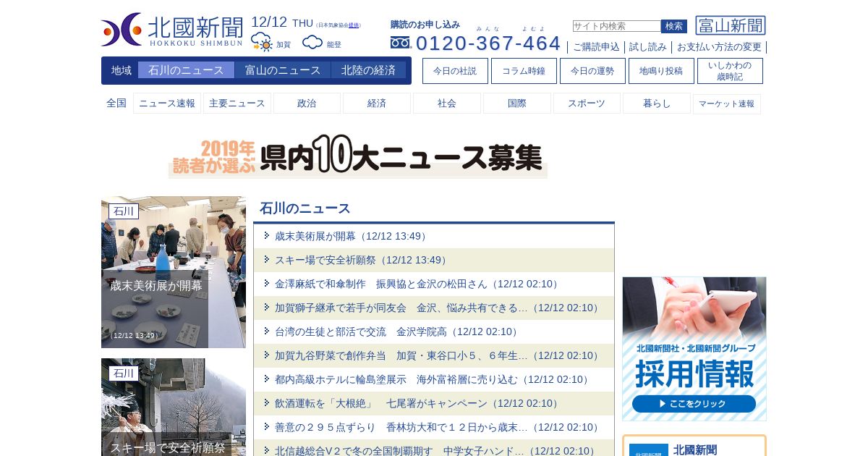Screen dimensions: 868x456
Task: Click phone number 0120-367-464
Action: (x=488, y=43)
